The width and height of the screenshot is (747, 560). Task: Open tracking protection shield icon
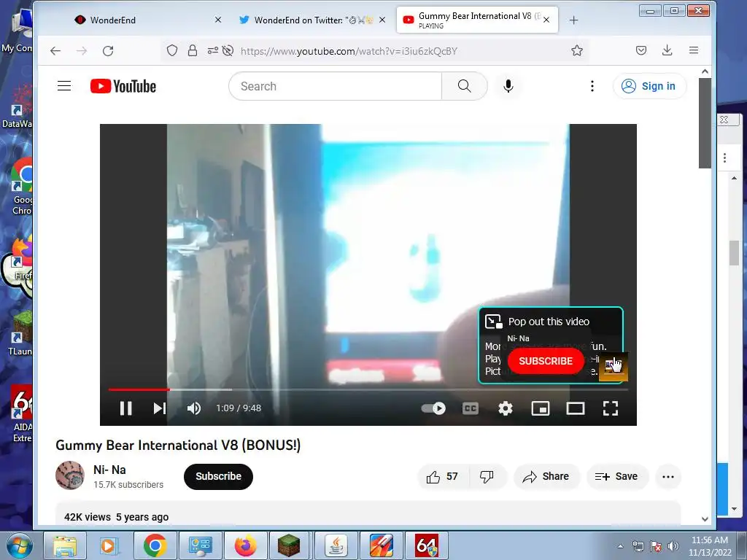pyautogui.click(x=172, y=50)
